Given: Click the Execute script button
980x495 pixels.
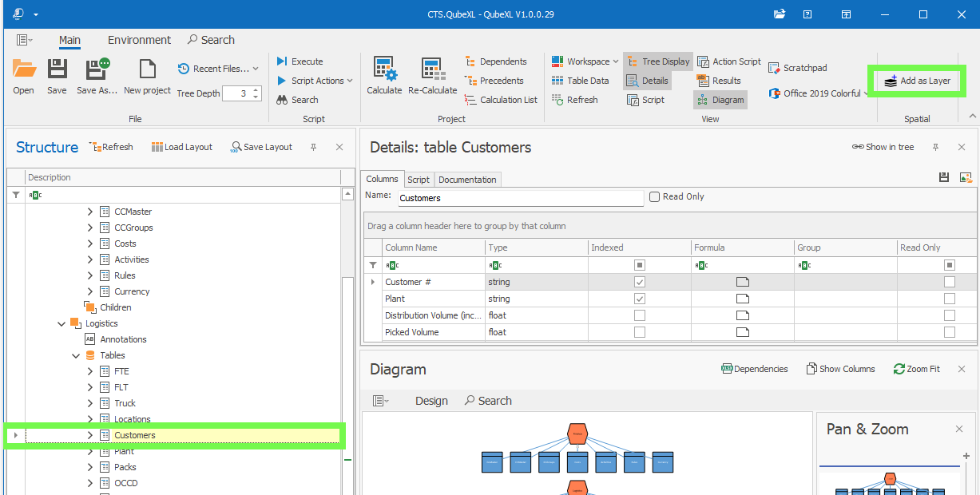Looking at the screenshot, I should click(x=300, y=61).
